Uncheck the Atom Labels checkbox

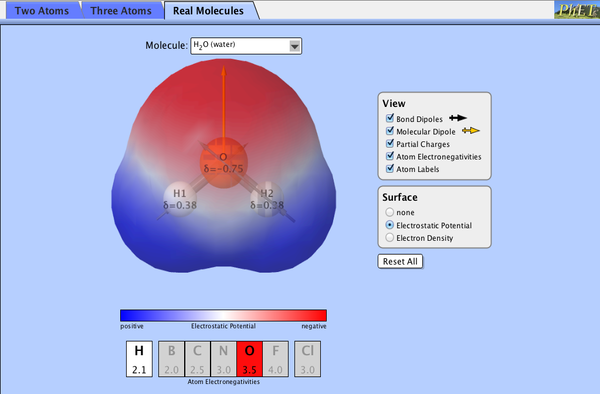[390, 169]
